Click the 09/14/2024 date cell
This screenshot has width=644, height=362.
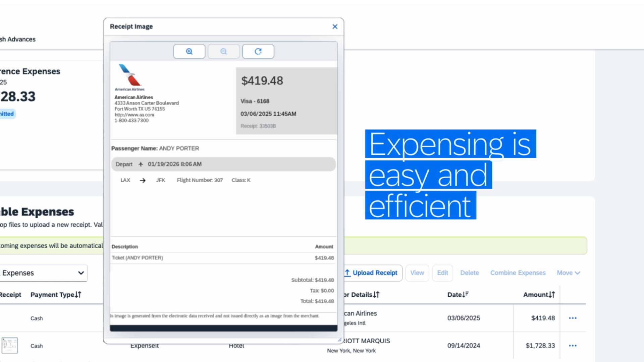(x=464, y=346)
